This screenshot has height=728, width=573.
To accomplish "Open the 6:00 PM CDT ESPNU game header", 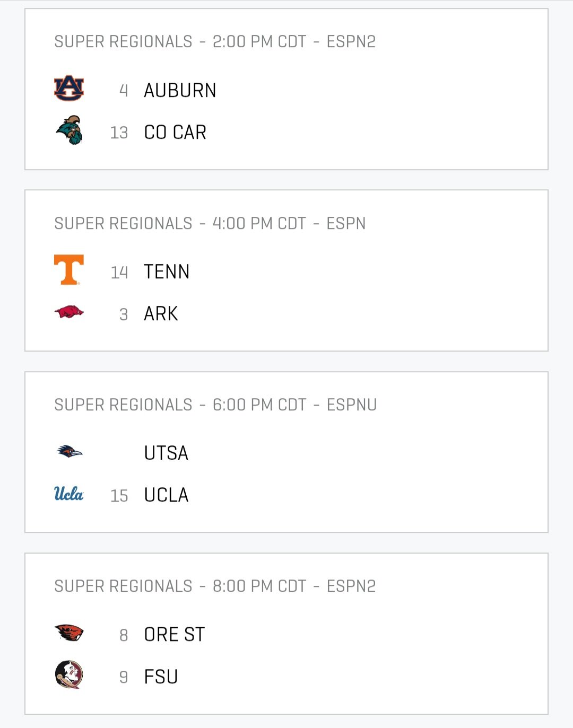I will coord(215,405).
